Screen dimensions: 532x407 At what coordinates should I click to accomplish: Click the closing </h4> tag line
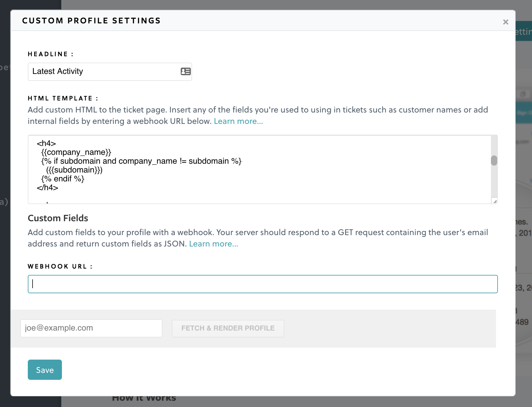(47, 188)
